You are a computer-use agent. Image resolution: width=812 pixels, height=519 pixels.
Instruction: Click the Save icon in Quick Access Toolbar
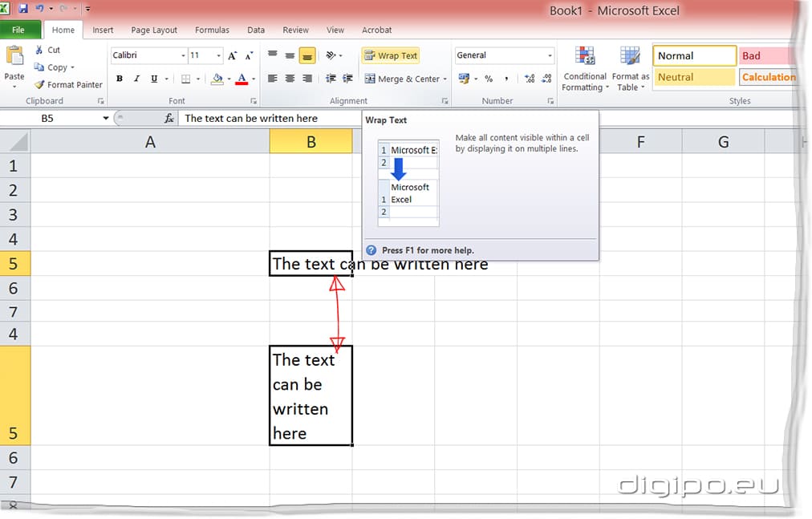pyautogui.click(x=22, y=8)
